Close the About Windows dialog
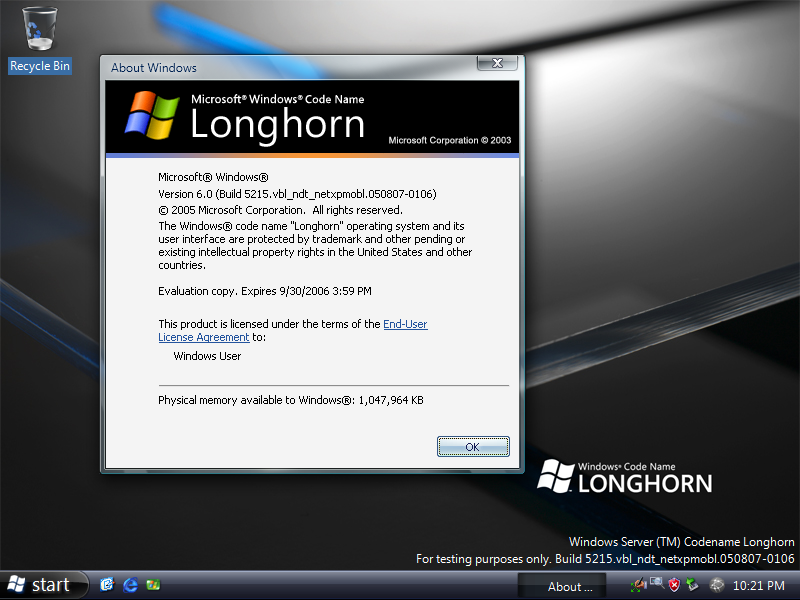 coord(497,63)
